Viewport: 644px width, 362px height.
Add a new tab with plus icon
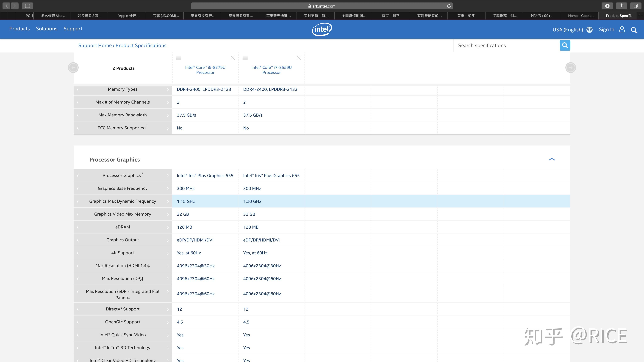point(640,16)
